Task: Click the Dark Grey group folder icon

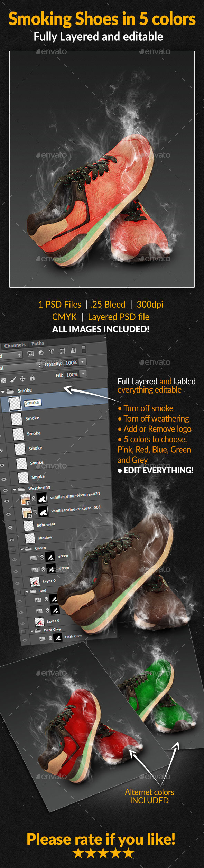Action: [x=38, y=630]
